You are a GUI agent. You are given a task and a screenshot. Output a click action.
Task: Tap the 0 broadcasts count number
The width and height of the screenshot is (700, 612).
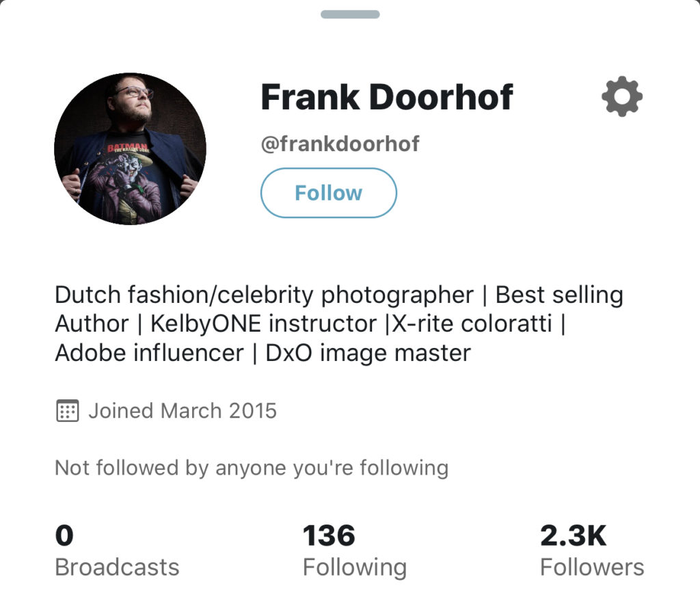[x=64, y=535]
